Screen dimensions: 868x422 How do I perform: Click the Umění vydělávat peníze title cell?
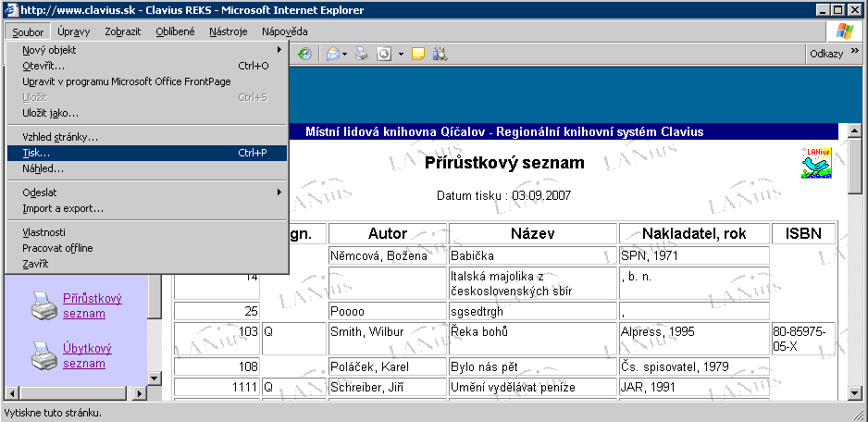[532, 387]
